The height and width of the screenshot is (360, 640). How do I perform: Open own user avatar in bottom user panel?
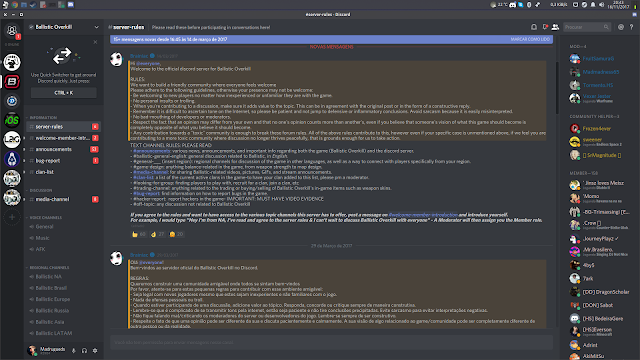(32, 350)
